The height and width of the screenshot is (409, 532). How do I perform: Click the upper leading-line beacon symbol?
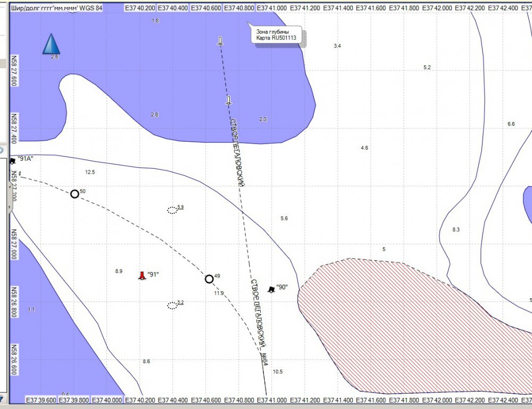click(220, 42)
